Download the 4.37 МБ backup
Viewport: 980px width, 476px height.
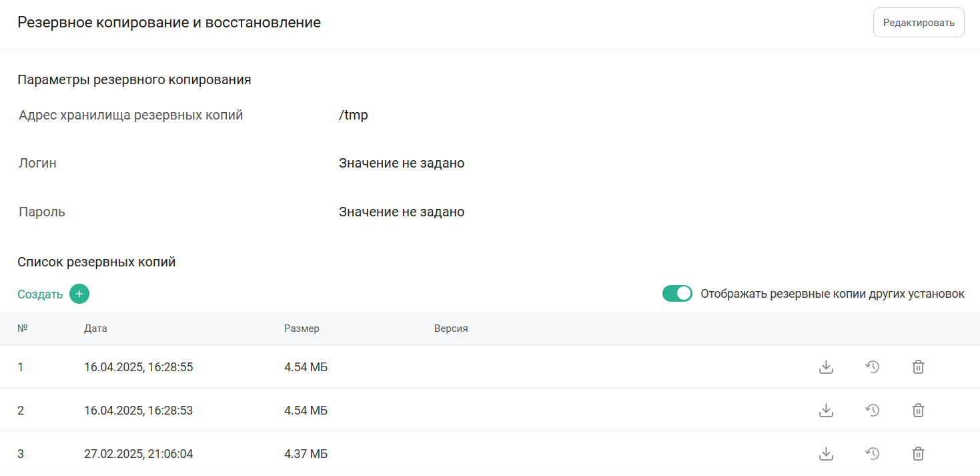(826, 454)
